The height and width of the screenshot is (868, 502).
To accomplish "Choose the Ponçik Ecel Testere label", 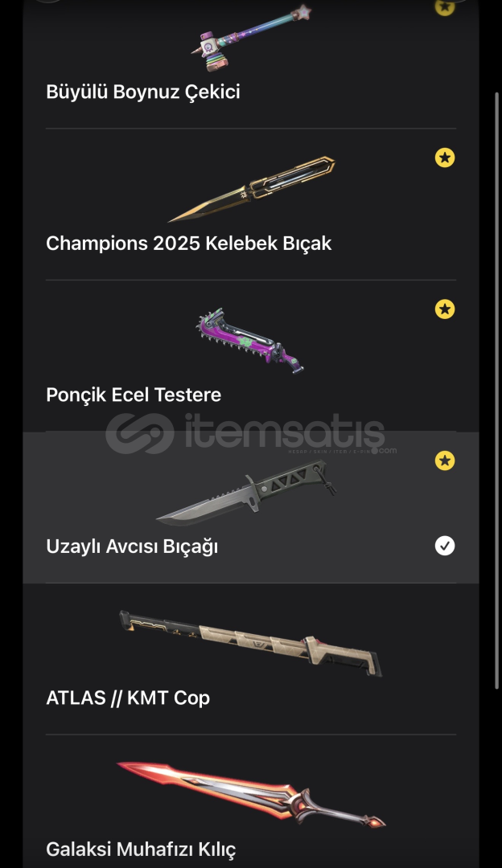I will (134, 395).
